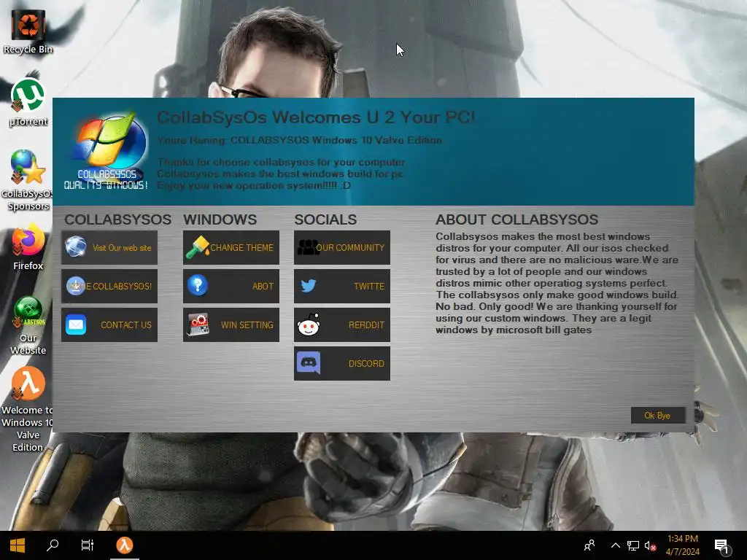Open the Our Website desktop shortcut
This screenshot has width=747, height=560.
click(28, 326)
